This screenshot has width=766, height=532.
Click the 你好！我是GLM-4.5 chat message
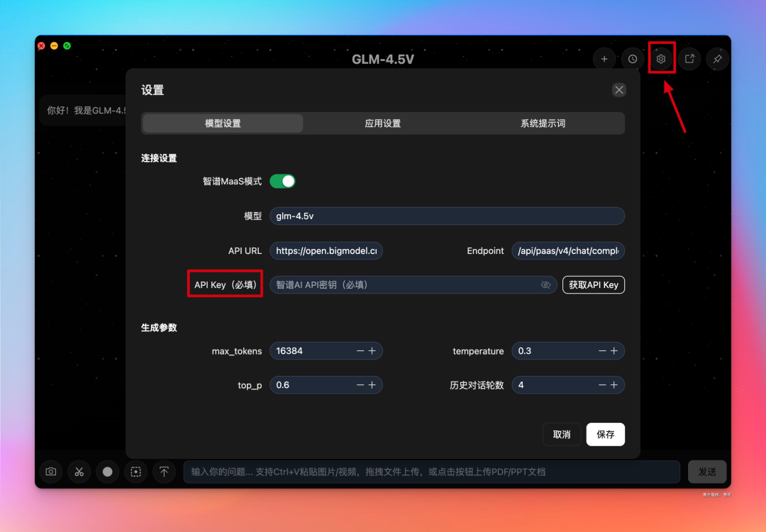(86, 111)
